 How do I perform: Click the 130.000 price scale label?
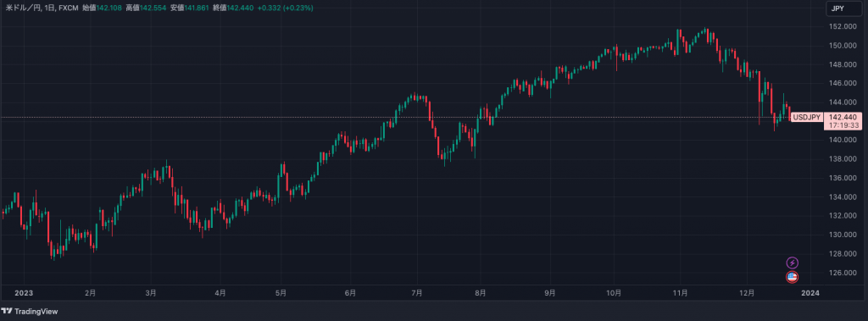tap(843, 235)
